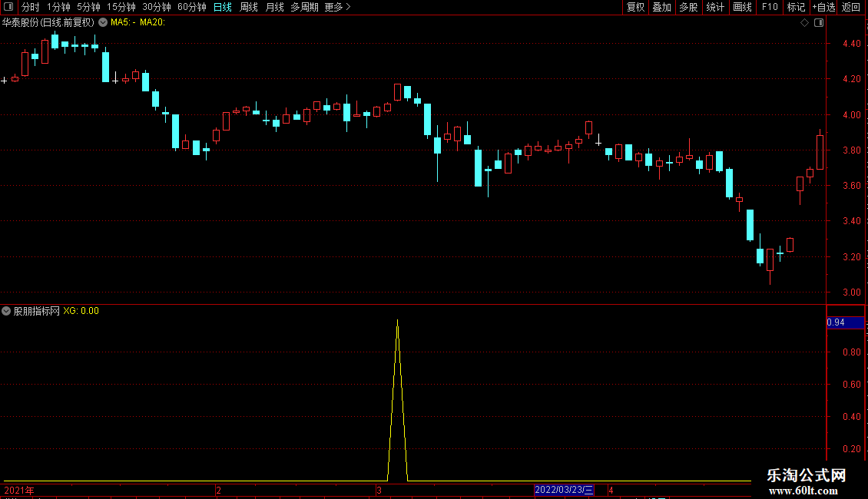Viewport: 868px width, 499px height.
Task: Switch to 月线 monthly chart
Action: coord(274,7)
